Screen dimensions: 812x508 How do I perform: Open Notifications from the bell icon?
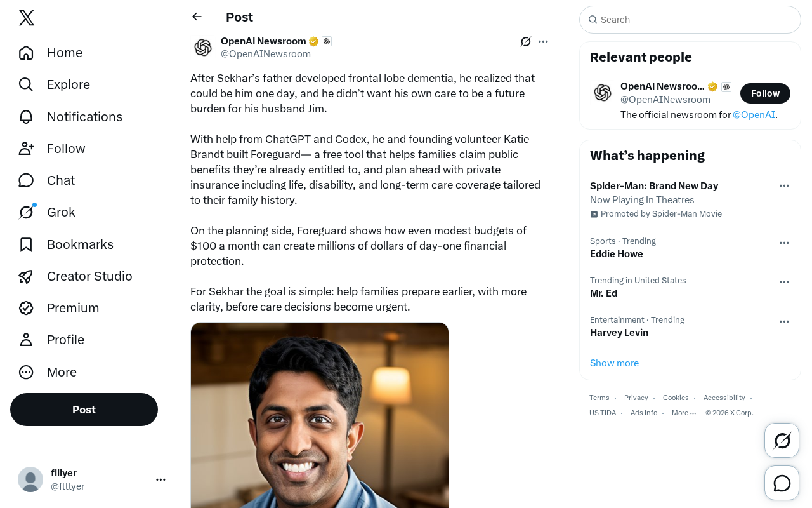(26, 117)
